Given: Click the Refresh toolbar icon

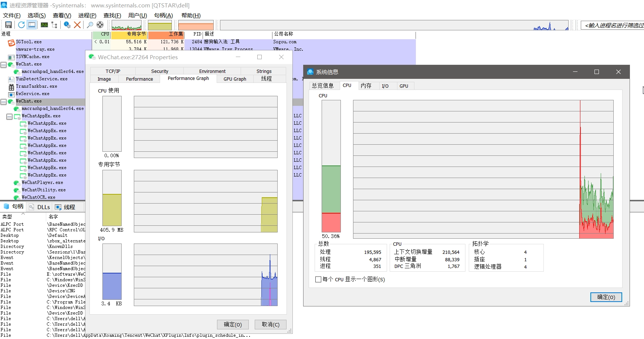Looking at the screenshot, I should [x=21, y=25].
